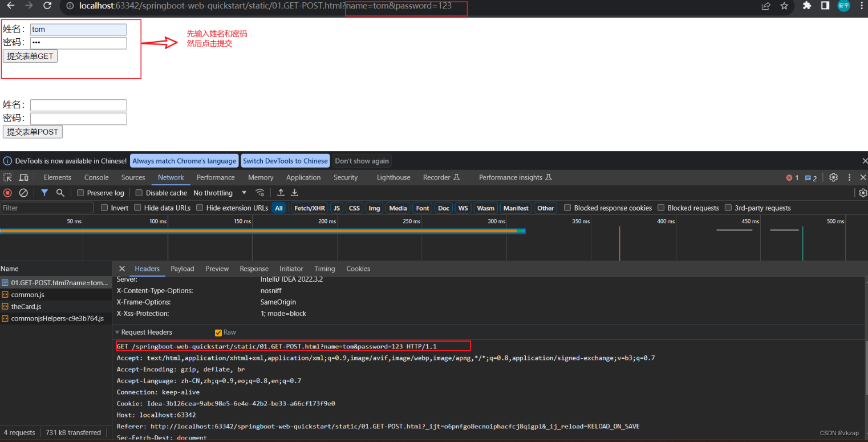Screen dimensions: 868x442
Task: Open the Cookies tab in request details
Action: 358,269
